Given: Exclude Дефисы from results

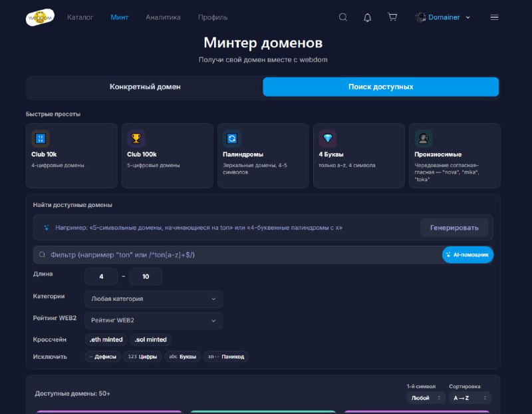Looking at the screenshot, I should [x=102, y=357].
